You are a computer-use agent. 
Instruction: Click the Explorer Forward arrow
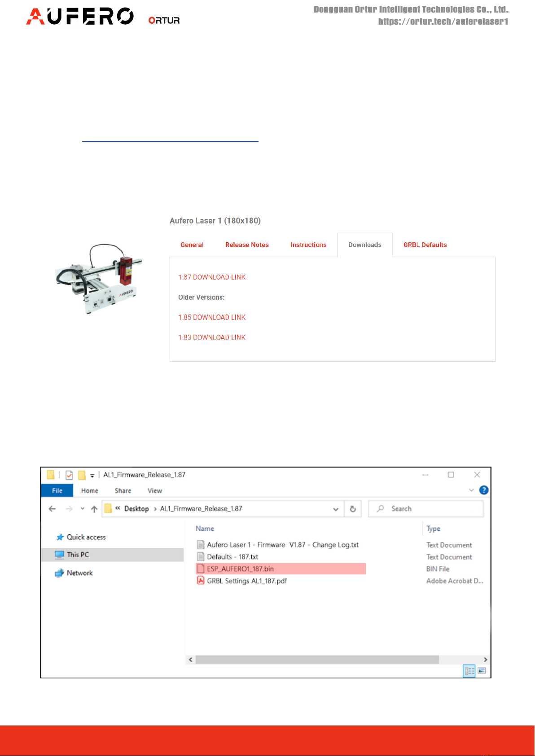(69, 509)
